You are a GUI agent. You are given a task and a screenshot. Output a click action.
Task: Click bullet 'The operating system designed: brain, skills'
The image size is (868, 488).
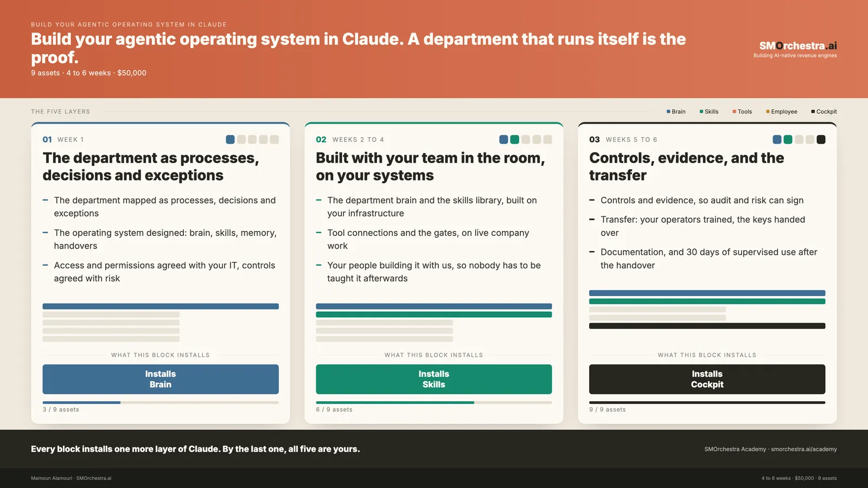pos(165,239)
